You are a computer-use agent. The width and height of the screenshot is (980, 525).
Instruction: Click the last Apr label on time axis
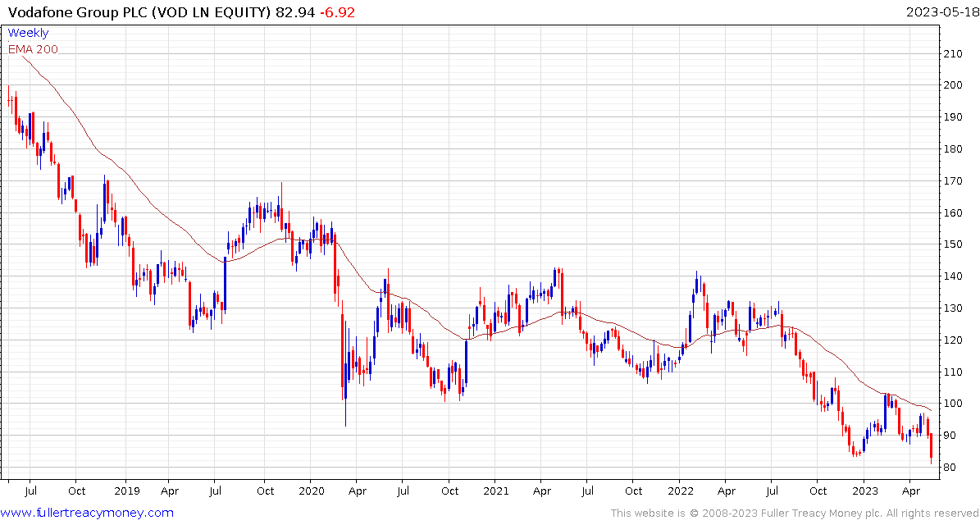(x=910, y=491)
